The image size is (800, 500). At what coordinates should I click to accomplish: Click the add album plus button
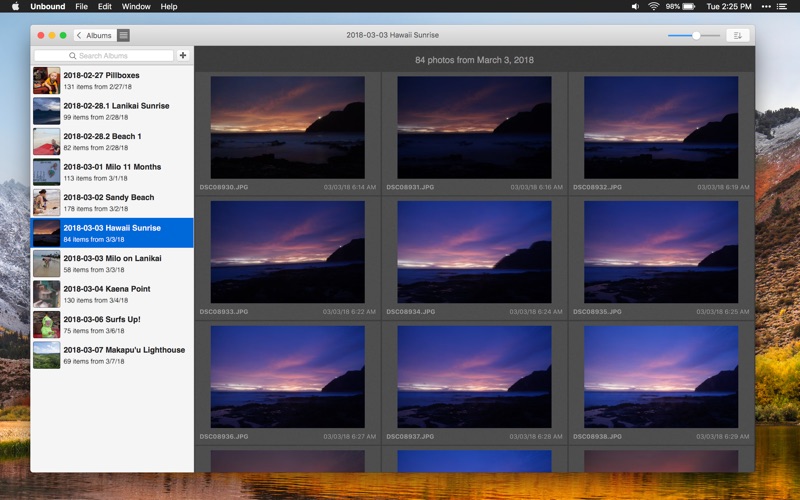[183, 56]
